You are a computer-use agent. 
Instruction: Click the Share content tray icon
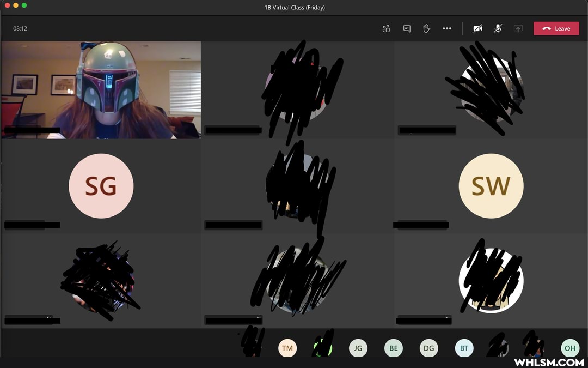[x=518, y=28]
